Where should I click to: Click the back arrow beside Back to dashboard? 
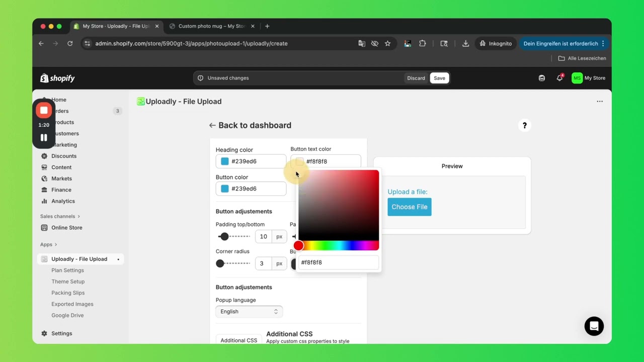[x=212, y=125]
